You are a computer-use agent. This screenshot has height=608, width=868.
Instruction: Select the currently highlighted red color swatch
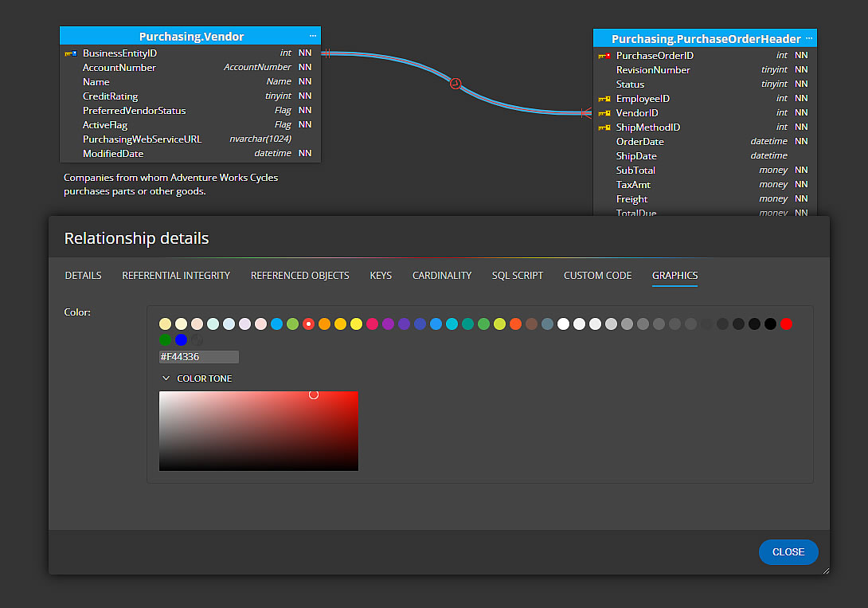308,324
